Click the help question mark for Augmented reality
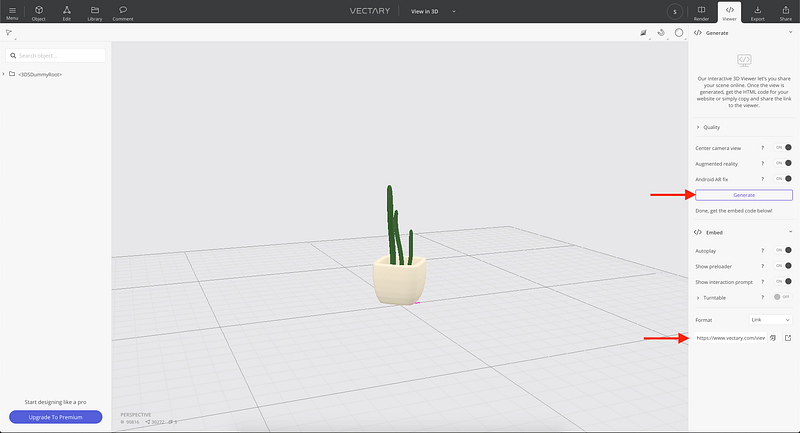 click(x=763, y=164)
